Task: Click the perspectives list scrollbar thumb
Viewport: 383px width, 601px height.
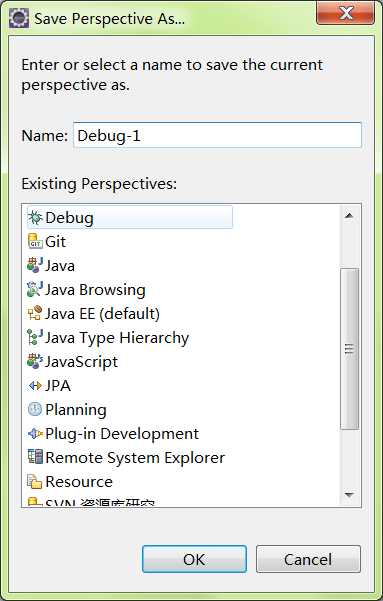Action: (x=349, y=348)
